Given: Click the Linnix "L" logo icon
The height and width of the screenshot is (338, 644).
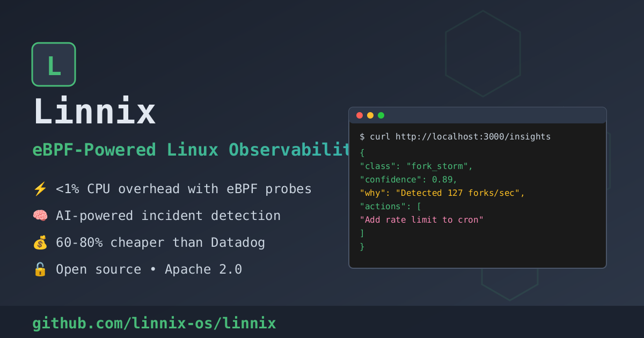Looking at the screenshot, I should coord(53,64).
